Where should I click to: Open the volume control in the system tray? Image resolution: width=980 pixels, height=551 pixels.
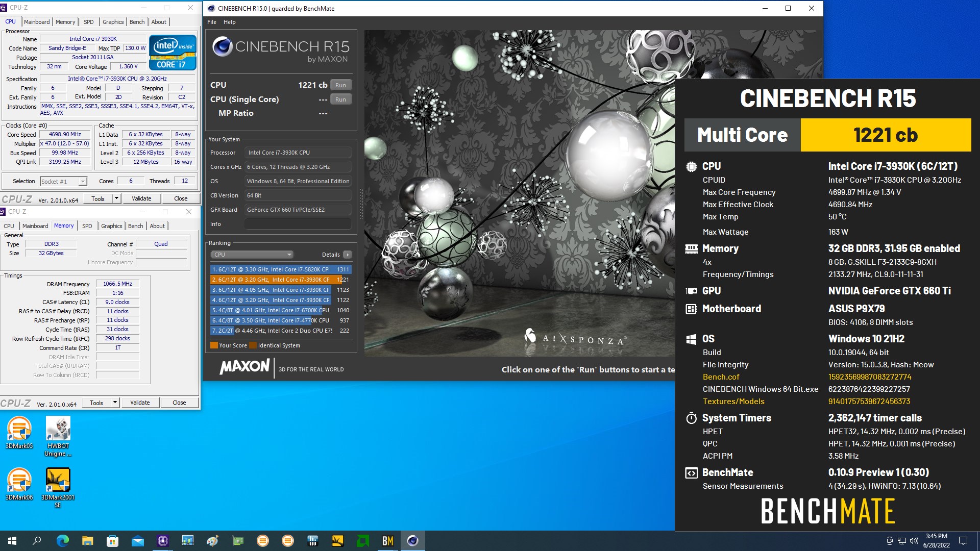click(914, 541)
